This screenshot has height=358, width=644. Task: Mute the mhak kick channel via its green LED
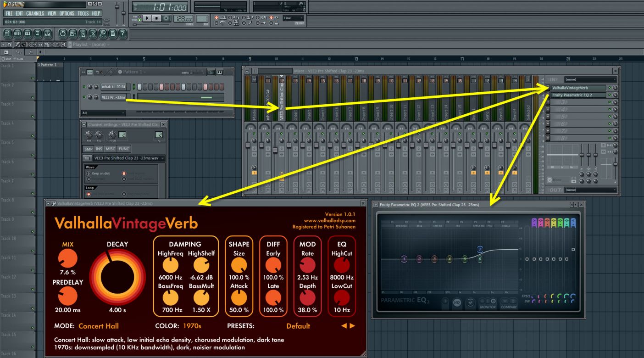84,87
